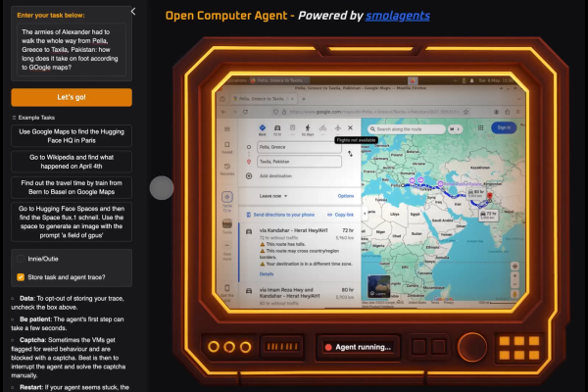Click Send directions to your phone

(x=280, y=215)
